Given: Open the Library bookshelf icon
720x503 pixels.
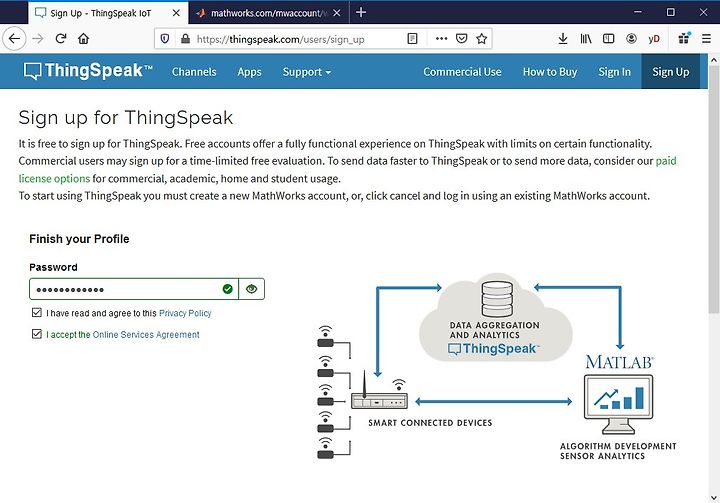Looking at the screenshot, I should point(585,39).
